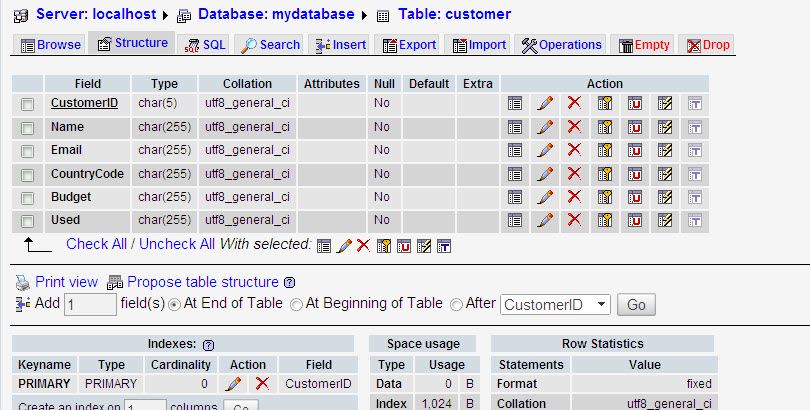
Task: Choose the After field radio option
Action: tap(457, 304)
